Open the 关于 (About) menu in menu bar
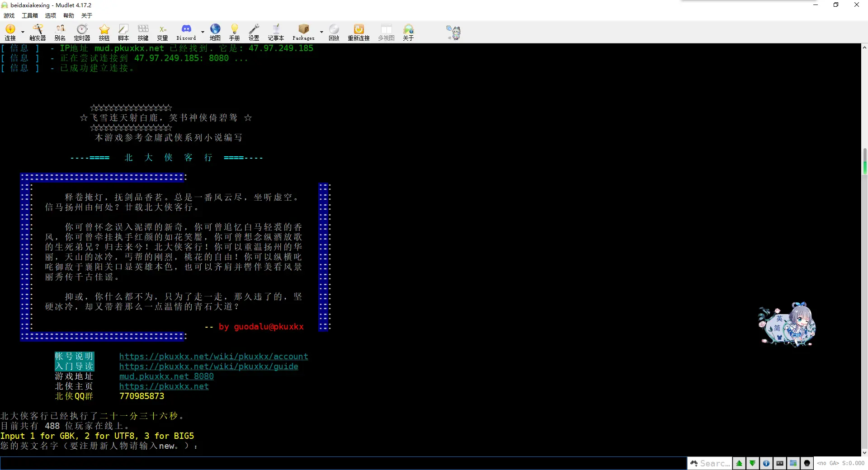The width and height of the screenshot is (868, 470). 87,15
